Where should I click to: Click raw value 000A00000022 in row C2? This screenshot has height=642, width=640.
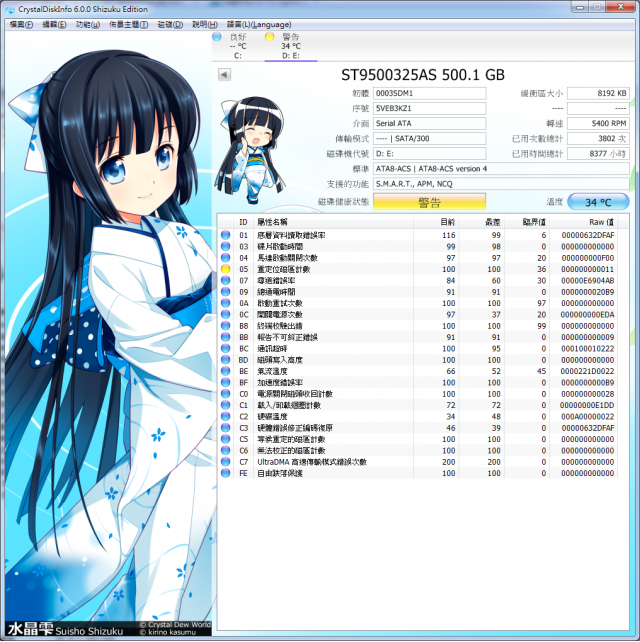point(587,416)
